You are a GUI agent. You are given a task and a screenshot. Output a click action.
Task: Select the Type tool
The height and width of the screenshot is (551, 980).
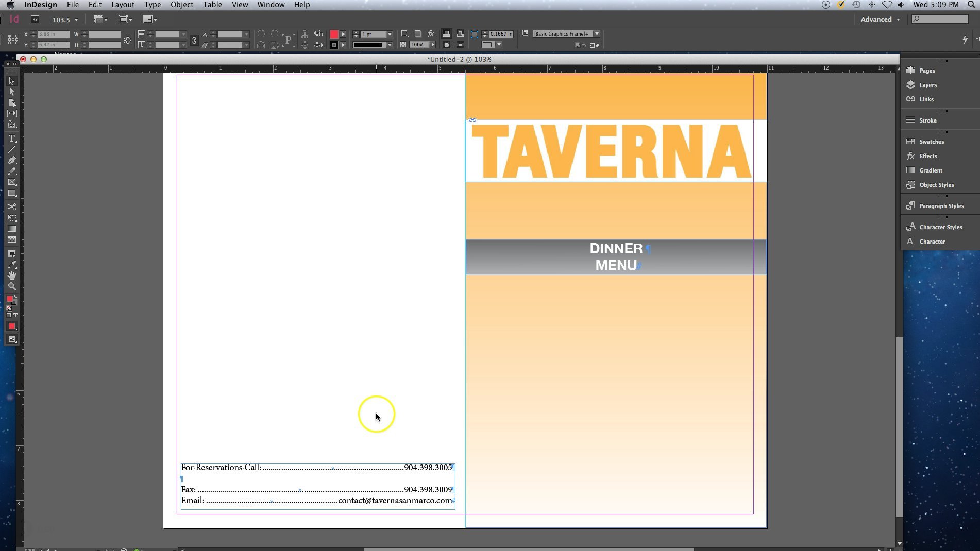(11, 139)
